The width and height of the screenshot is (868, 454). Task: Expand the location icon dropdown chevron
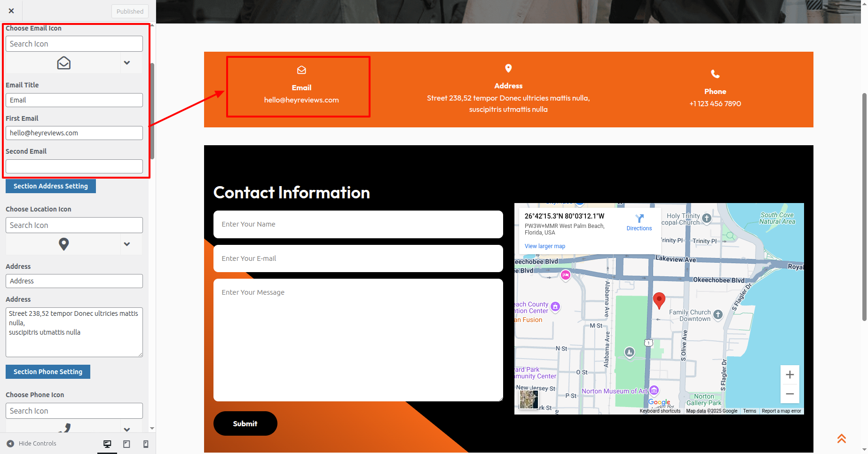126,244
